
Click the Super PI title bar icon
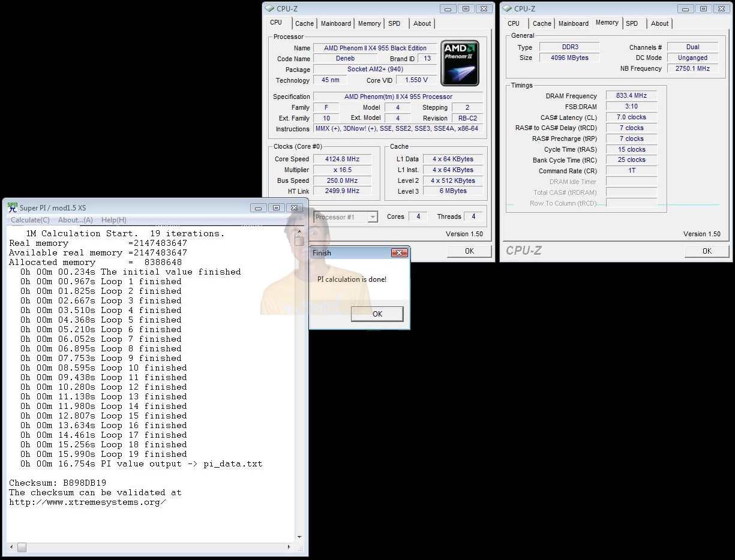12,207
